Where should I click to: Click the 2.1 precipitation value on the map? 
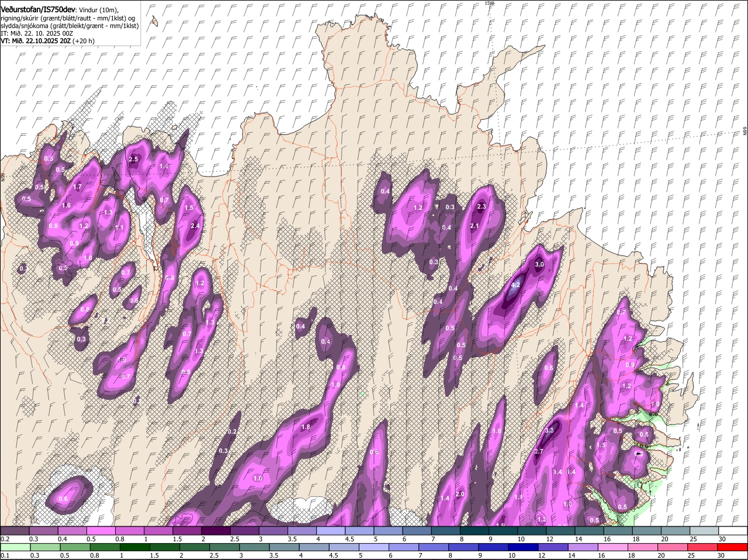(475, 226)
